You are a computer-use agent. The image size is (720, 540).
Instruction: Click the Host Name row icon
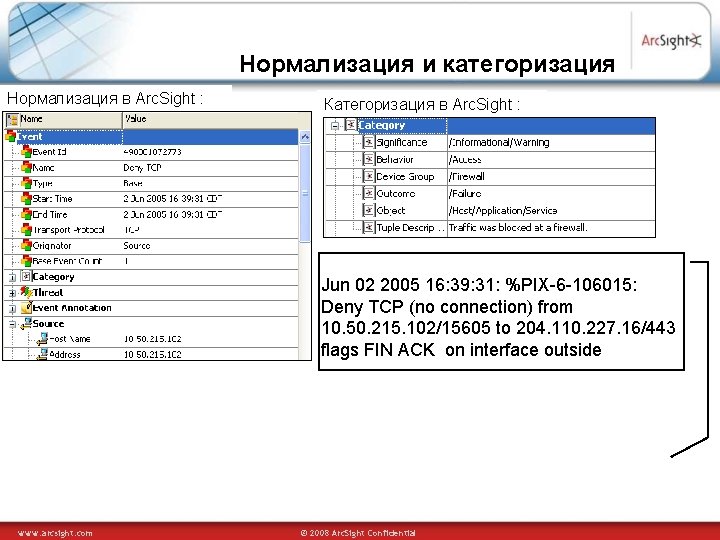point(42,339)
